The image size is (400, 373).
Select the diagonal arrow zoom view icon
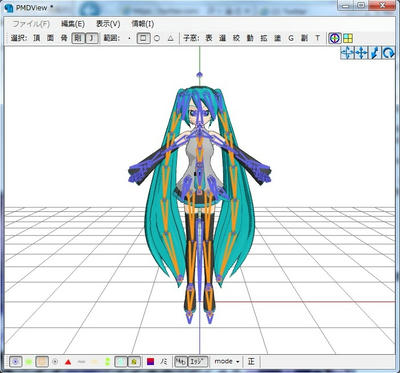(x=375, y=53)
